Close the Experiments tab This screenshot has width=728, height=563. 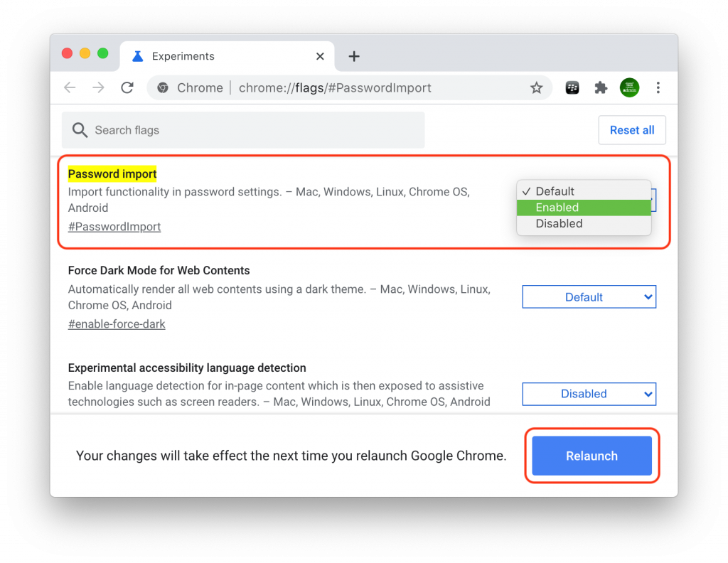320,56
